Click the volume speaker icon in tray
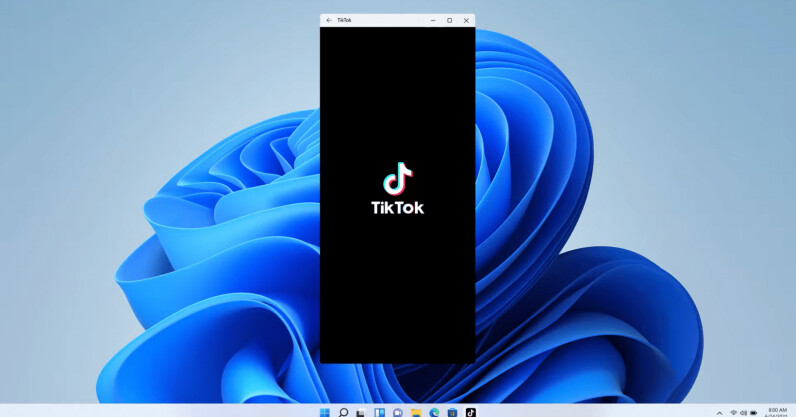The image size is (796, 417). [743, 412]
